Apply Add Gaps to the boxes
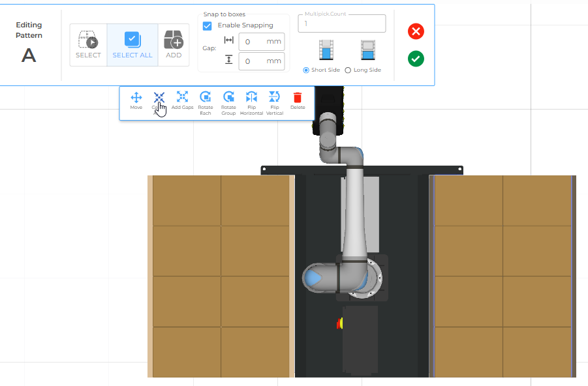Screen dimensions: 588x386 182,101
